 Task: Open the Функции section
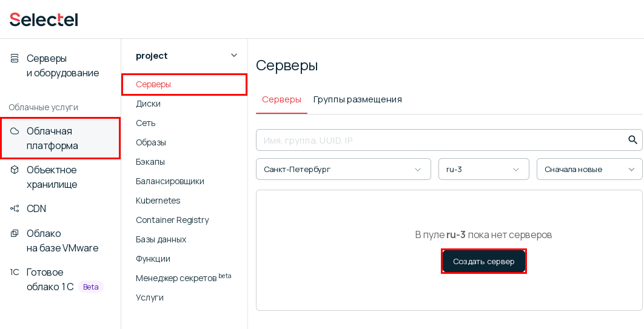tap(153, 259)
